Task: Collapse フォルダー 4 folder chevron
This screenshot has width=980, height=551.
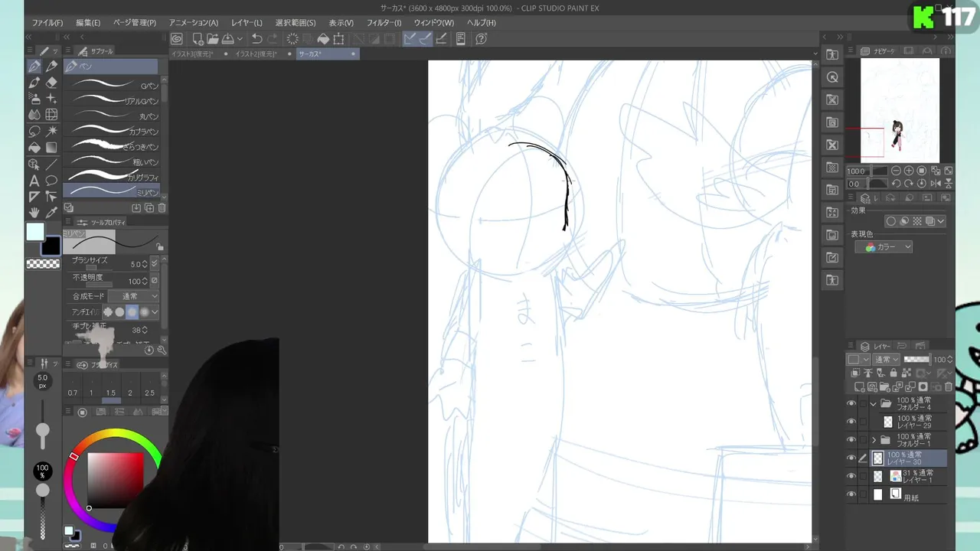Action: click(x=874, y=403)
